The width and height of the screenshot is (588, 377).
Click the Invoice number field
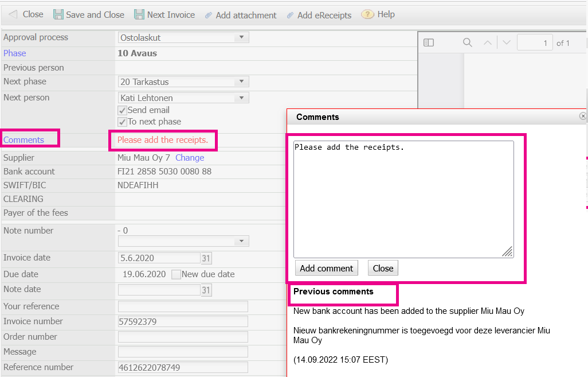[x=183, y=321]
